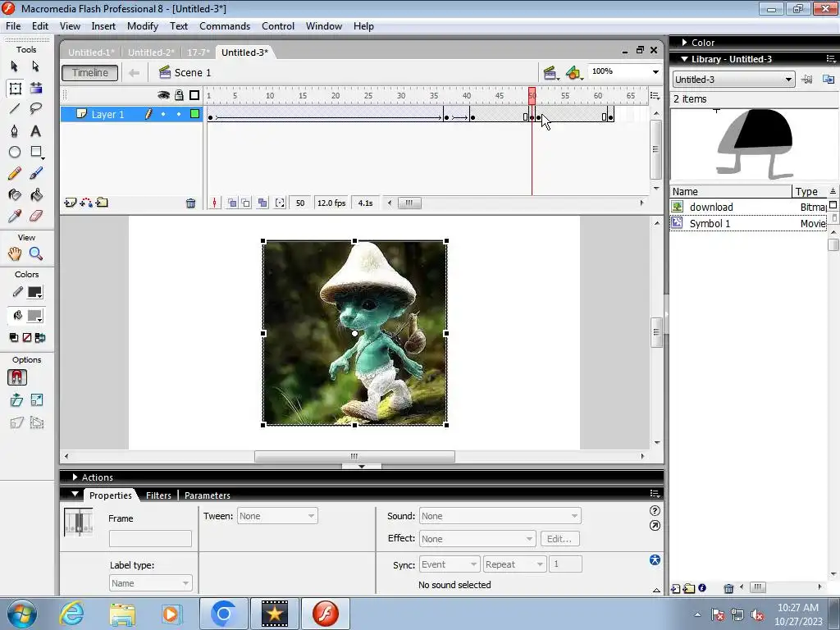Toggle Show/Hide All Layers eye icon

pos(163,95)
